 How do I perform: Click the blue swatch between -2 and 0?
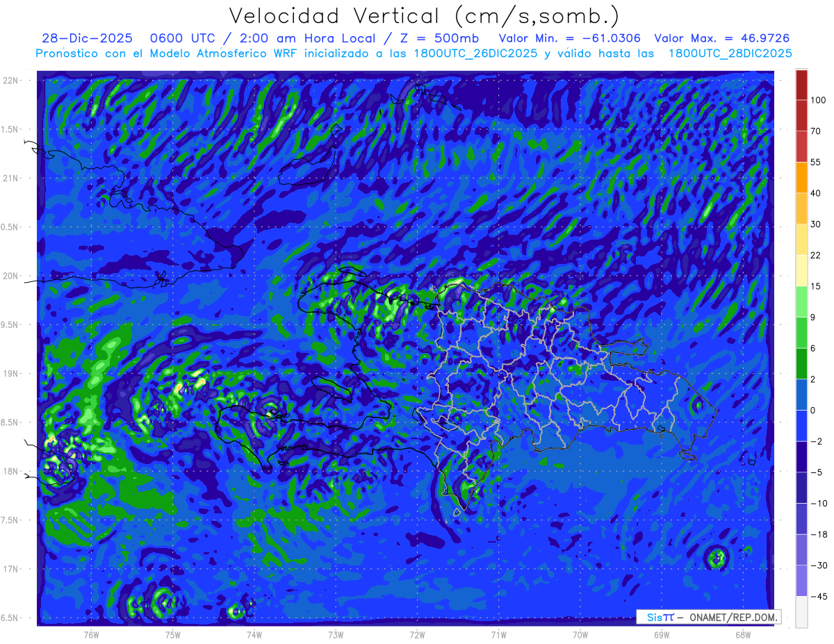(801, 425)
